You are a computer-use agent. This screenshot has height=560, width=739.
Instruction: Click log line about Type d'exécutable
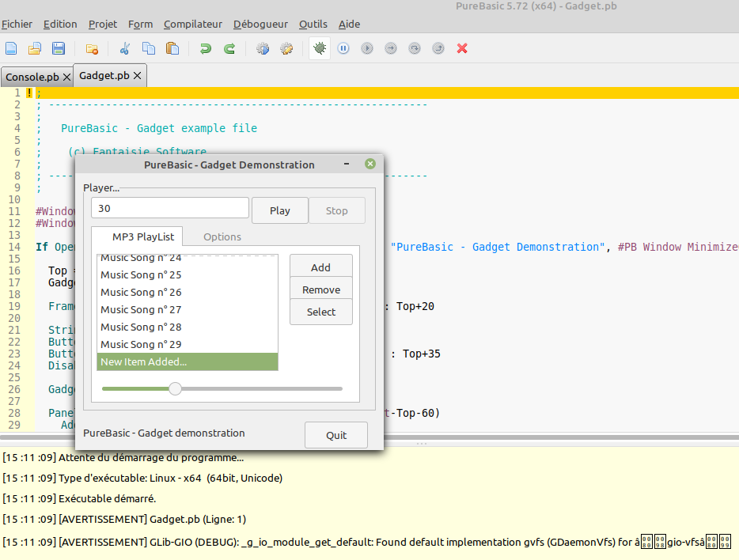[x=142, y=478]
